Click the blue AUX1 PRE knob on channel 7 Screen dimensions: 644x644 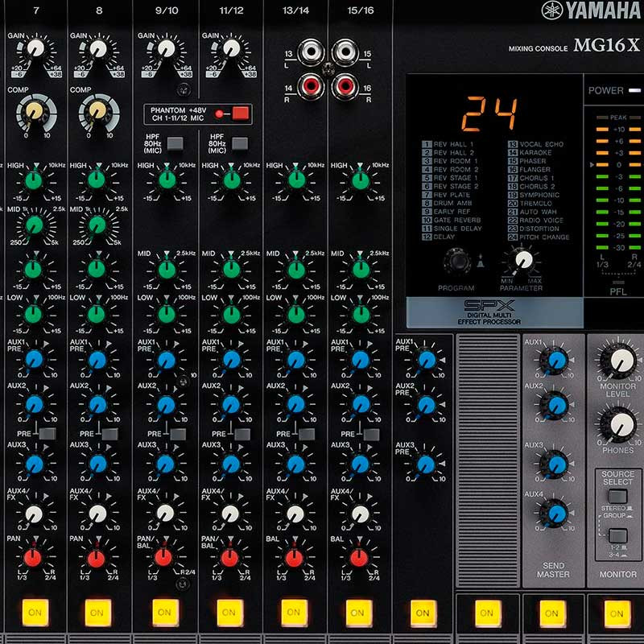pyautogui.click(x=35, y=360)
